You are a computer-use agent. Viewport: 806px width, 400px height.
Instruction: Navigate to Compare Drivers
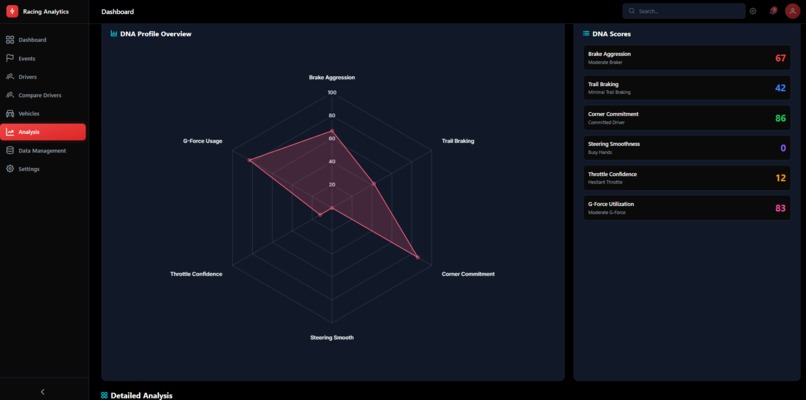(x=43, y=95)
